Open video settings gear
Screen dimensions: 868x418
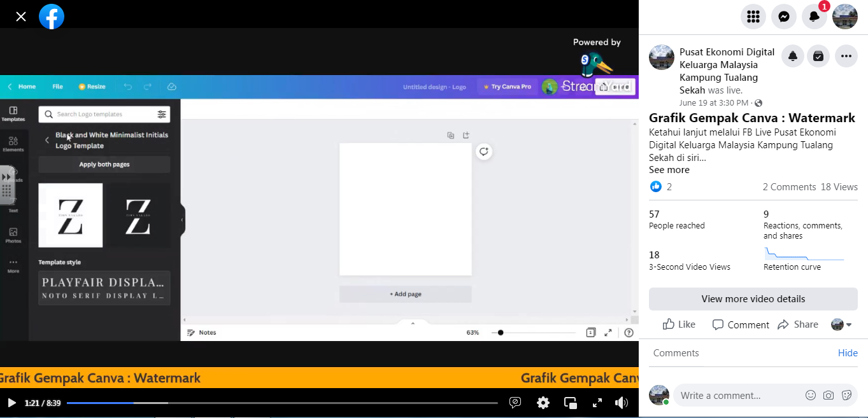543,403
